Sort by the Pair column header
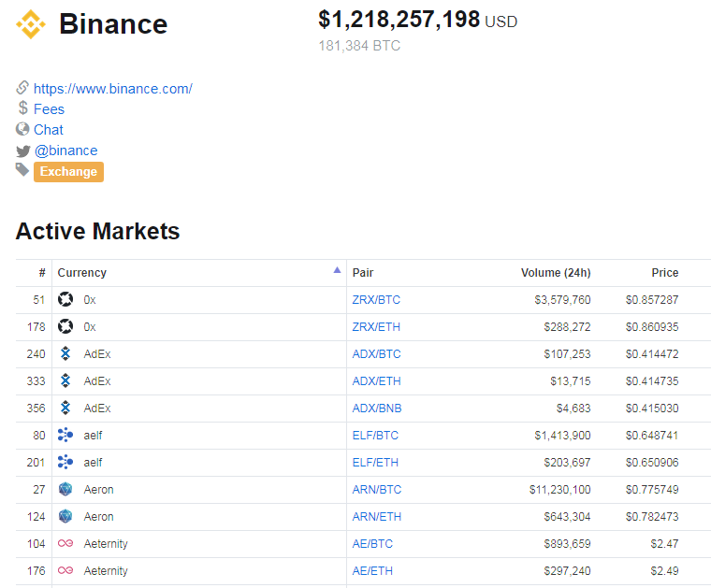Image resolution: width=711 pixels, height=588 pixels. [x=363, y=273]
